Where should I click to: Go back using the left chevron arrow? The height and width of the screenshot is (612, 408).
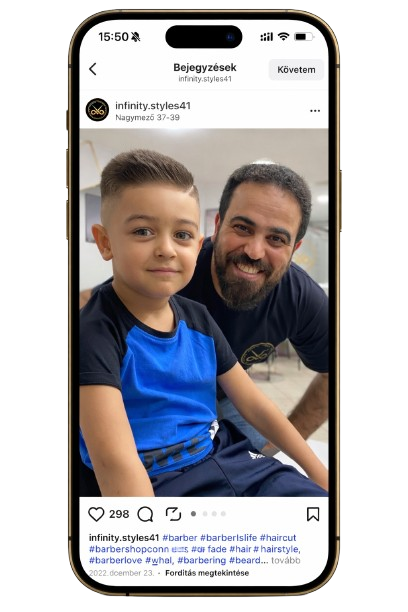93,69
